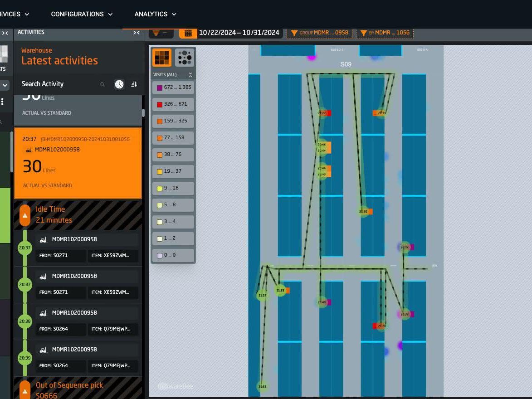Toggle the 19 ... 37 legend range
This screenshot has height=399, width=532.
coord(173,171)
